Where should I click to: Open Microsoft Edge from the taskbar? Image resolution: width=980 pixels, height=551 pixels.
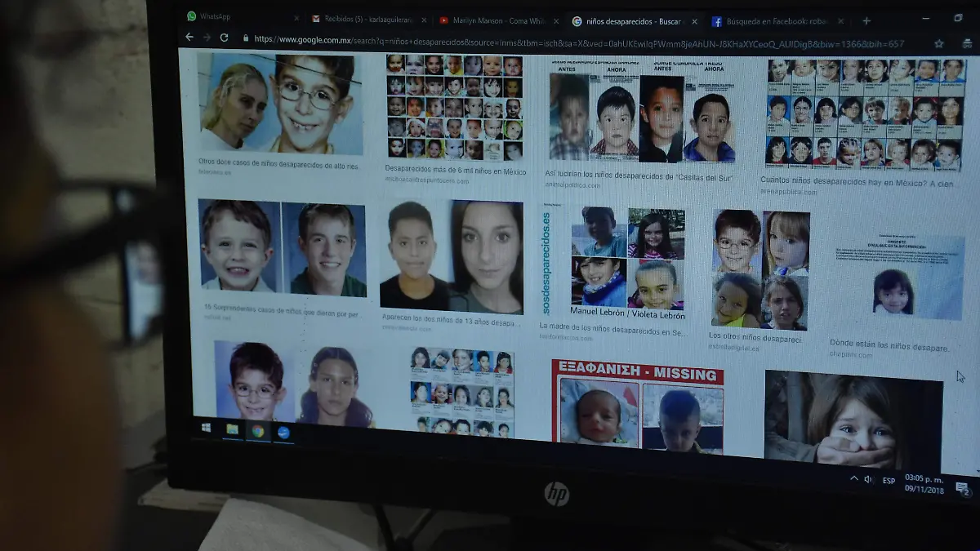pos(283,429)
